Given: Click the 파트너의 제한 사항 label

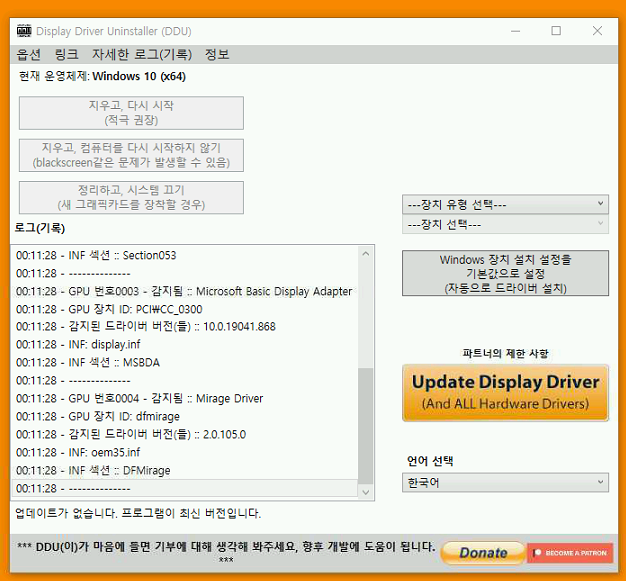Looking at the screenshot, I should pos(505,353).
